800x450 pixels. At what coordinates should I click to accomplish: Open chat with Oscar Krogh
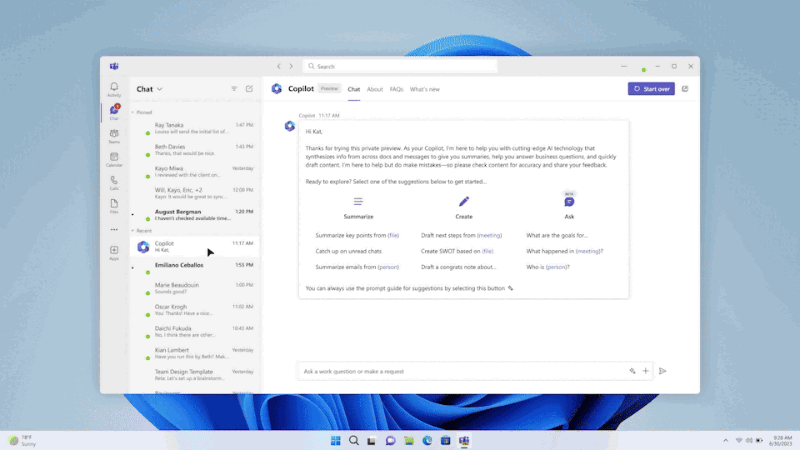point(195,310)
